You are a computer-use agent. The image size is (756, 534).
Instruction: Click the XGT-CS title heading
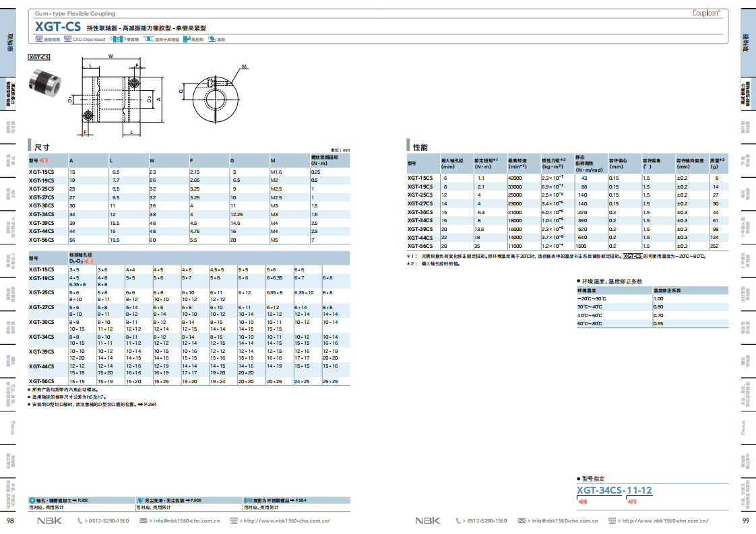[58, 26]
